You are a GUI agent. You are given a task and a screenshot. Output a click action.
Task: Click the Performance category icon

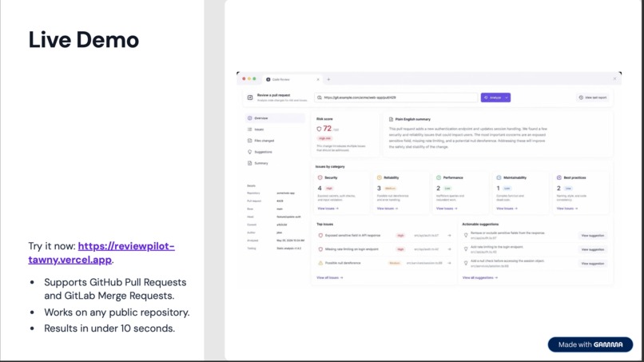(x=439, y=177)
